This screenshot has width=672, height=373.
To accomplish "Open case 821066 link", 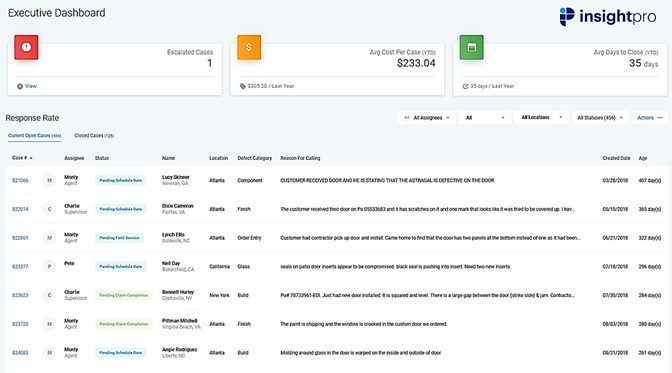I will [20, 180].
